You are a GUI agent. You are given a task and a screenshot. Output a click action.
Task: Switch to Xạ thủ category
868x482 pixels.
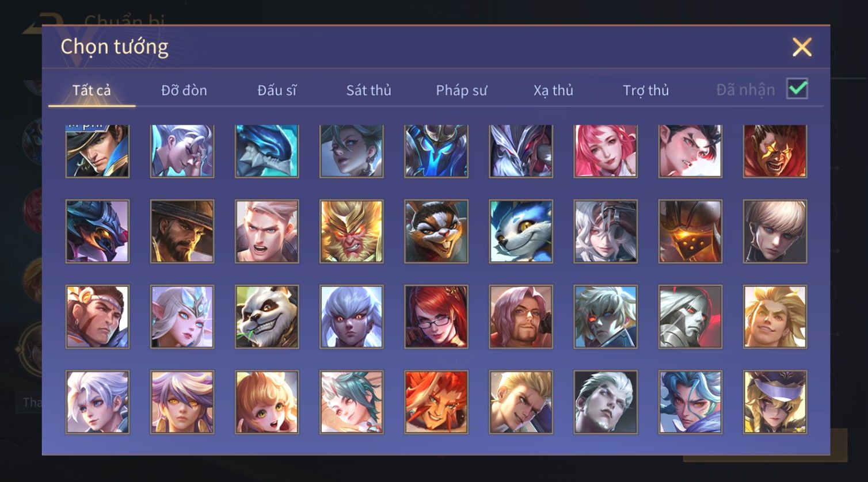coord(554,90)
